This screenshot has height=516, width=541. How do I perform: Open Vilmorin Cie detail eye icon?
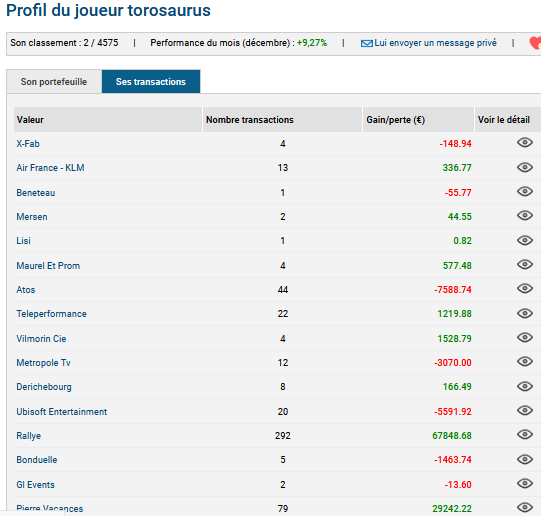pyautogui.click(x=525, y=337)
